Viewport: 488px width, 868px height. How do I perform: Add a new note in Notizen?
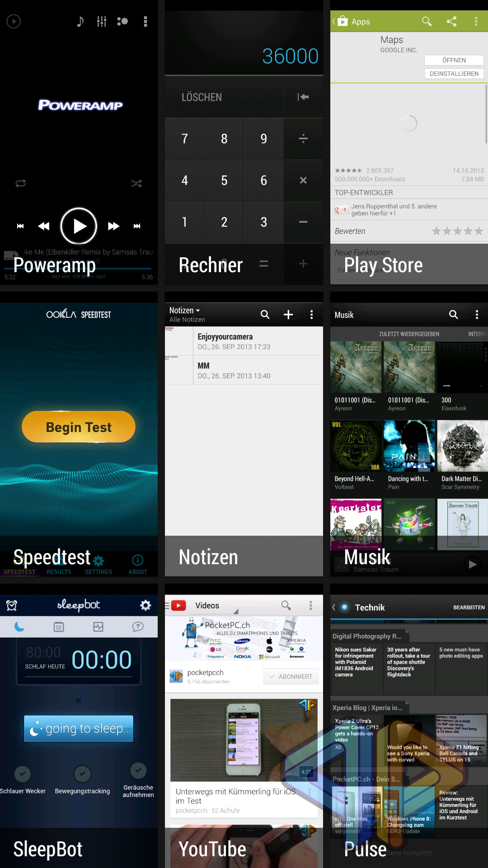288,315
